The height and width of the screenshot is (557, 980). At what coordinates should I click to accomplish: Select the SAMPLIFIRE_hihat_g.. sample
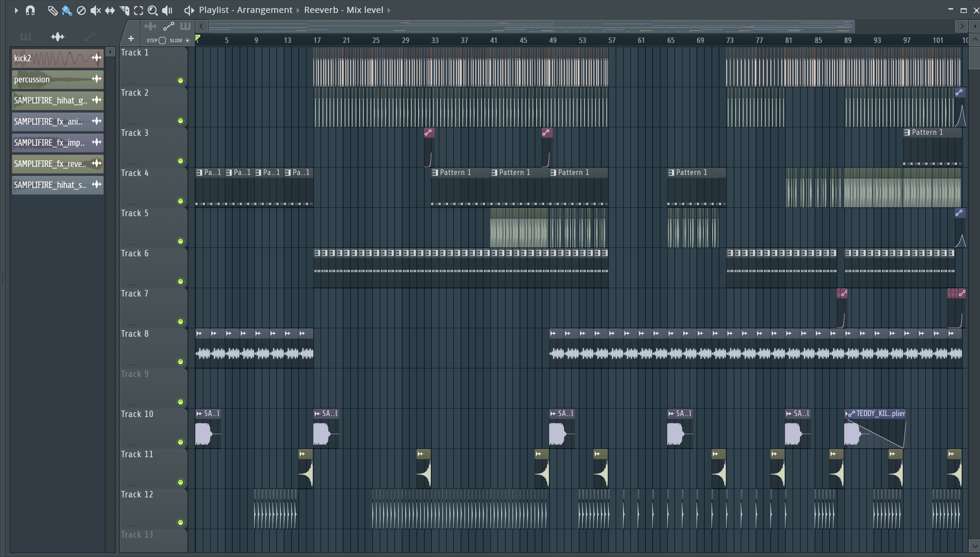coord(58,100)
